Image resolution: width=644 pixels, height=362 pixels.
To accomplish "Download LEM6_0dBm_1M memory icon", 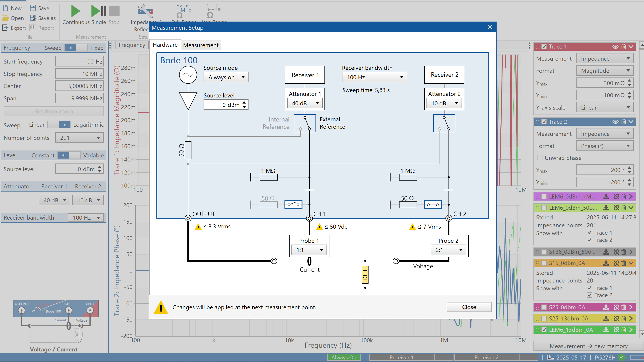I will tap(606, 197).
